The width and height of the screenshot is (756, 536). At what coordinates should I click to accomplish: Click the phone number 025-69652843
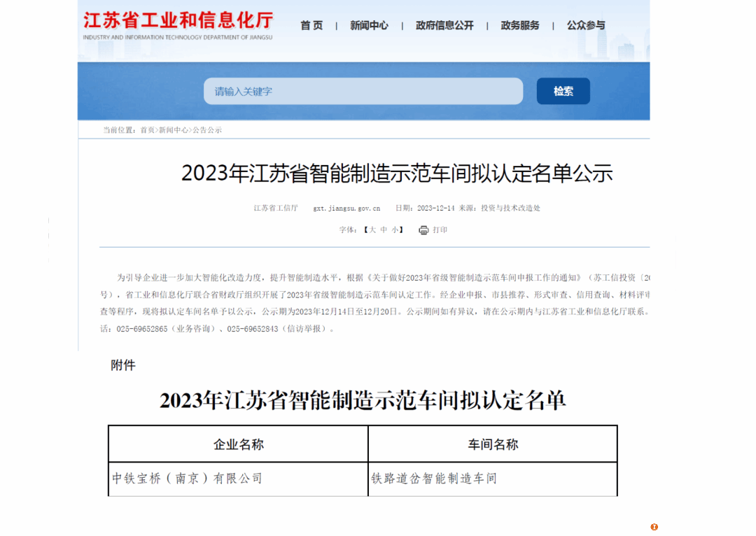pyautogui.click(x=253, y=329)
